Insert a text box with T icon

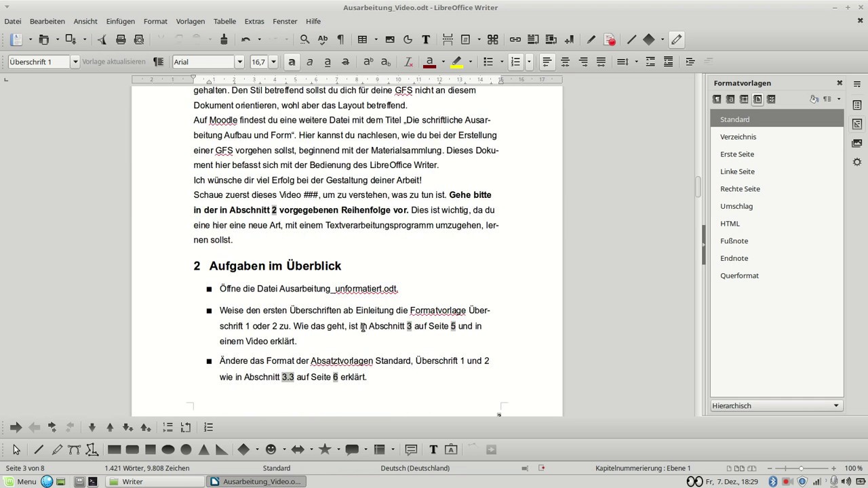pyautogui.click(x=426, y=40)
